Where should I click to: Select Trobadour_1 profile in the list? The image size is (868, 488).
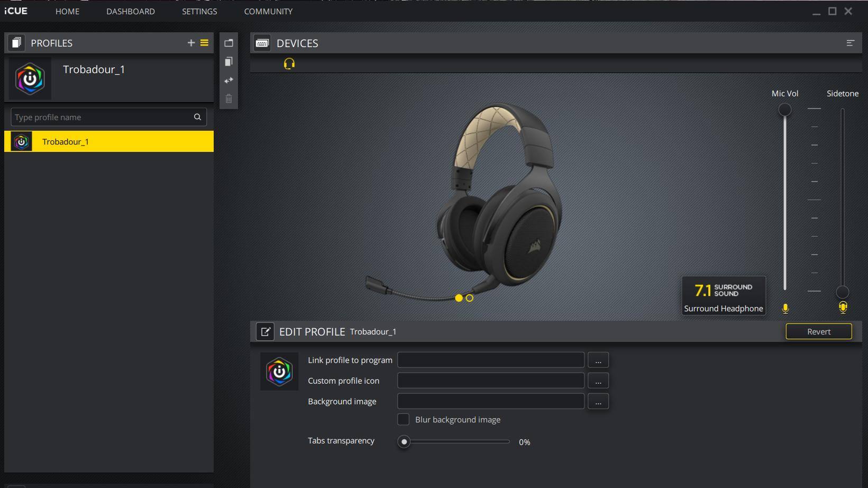tap(109, 141)
